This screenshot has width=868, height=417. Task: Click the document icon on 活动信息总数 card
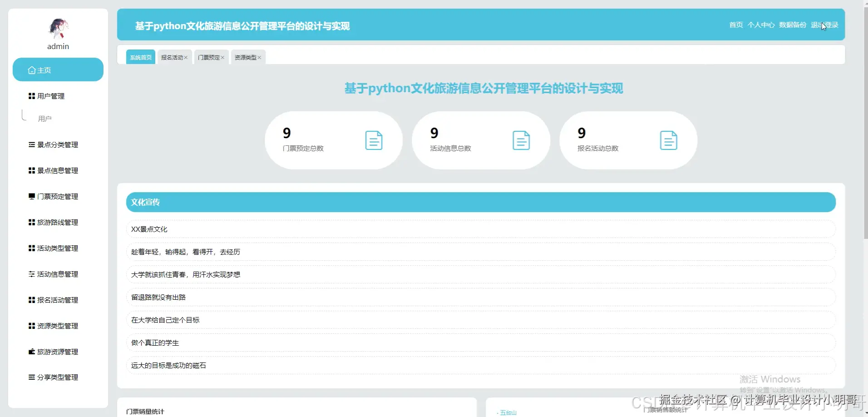[521, 140]
